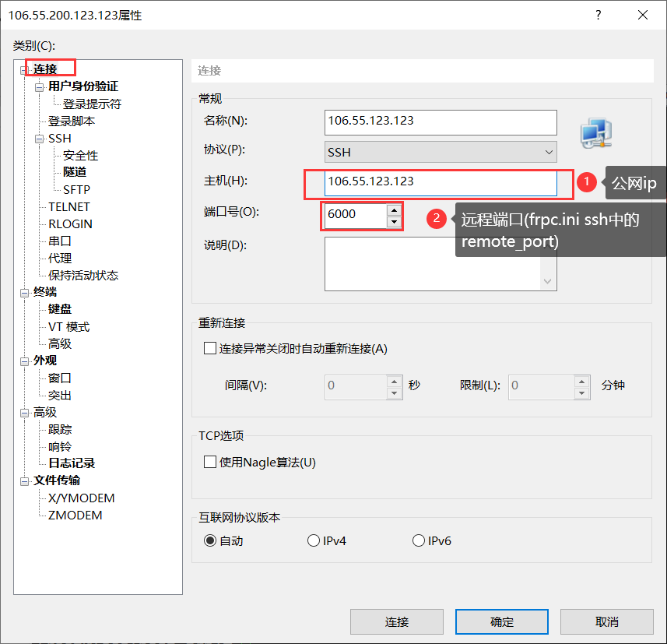Click the 端口号 port number field
Viewport: 667px width, 644px height.
tap(356, 216)
